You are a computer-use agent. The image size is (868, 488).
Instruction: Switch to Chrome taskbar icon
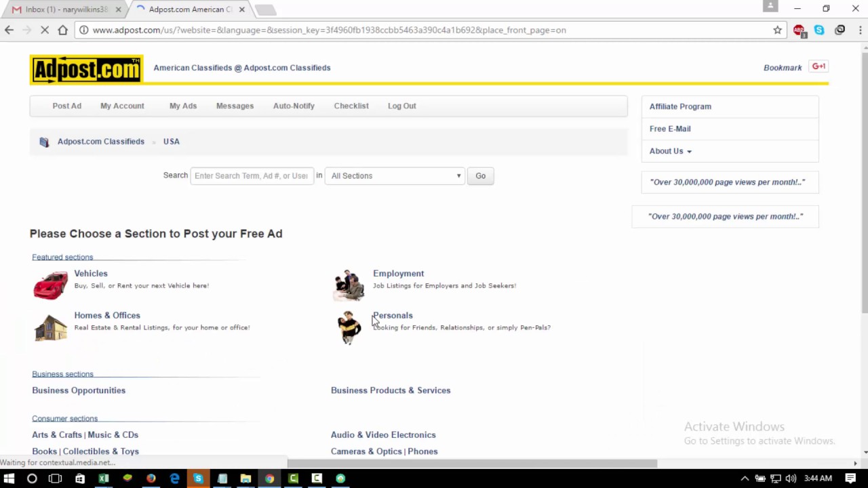[269, 479]
